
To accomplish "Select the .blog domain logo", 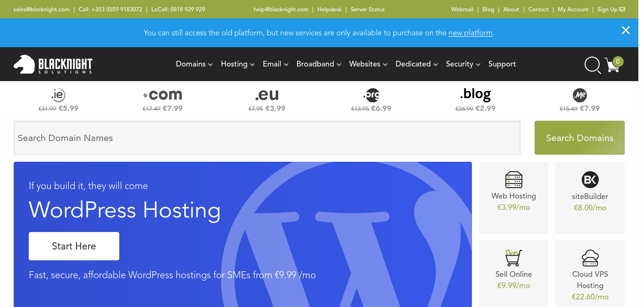I will [x=475, y=95].
